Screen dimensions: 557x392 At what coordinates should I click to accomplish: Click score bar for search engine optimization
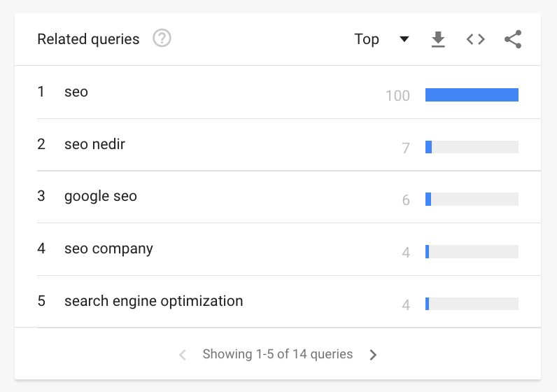pos(472,304)
